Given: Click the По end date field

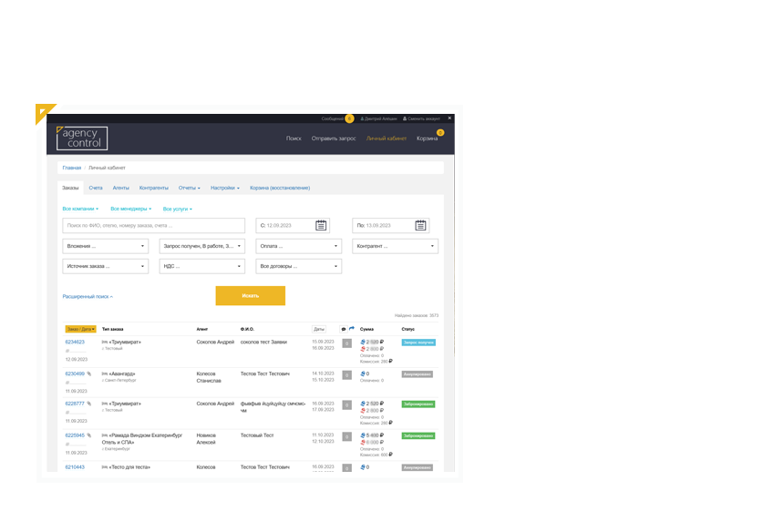Looking at the screenshot, I should [x=390, y=225].
